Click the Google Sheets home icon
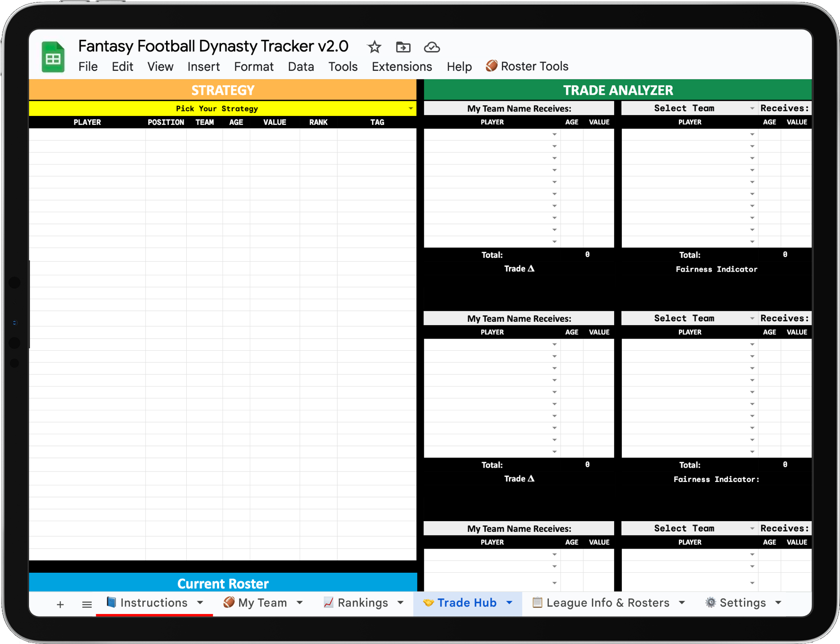This screenshot has width=840, height=644. coord(53,57)
